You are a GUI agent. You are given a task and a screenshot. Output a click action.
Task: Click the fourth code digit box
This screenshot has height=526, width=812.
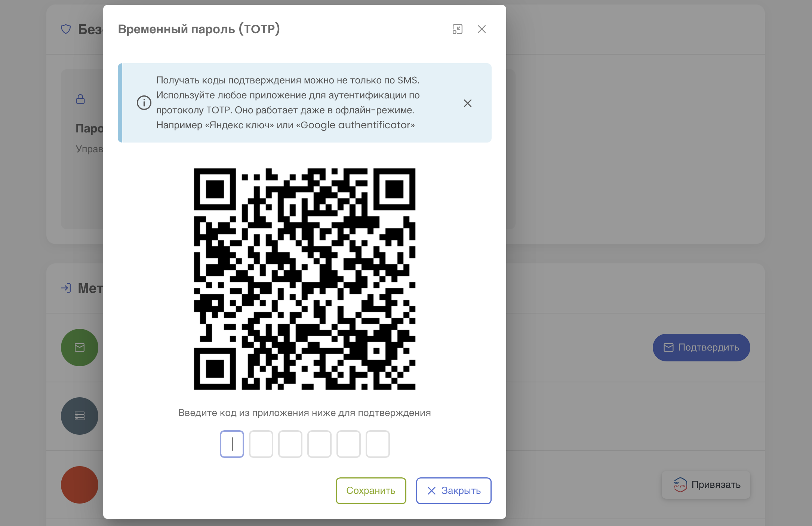pos(319,444)
